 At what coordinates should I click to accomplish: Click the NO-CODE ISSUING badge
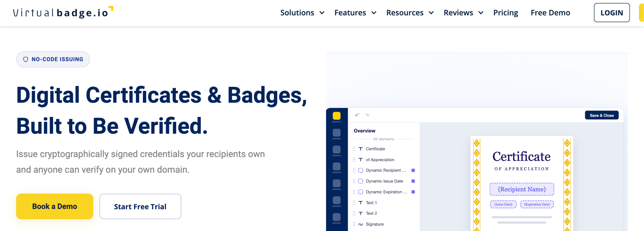point(53,59)
